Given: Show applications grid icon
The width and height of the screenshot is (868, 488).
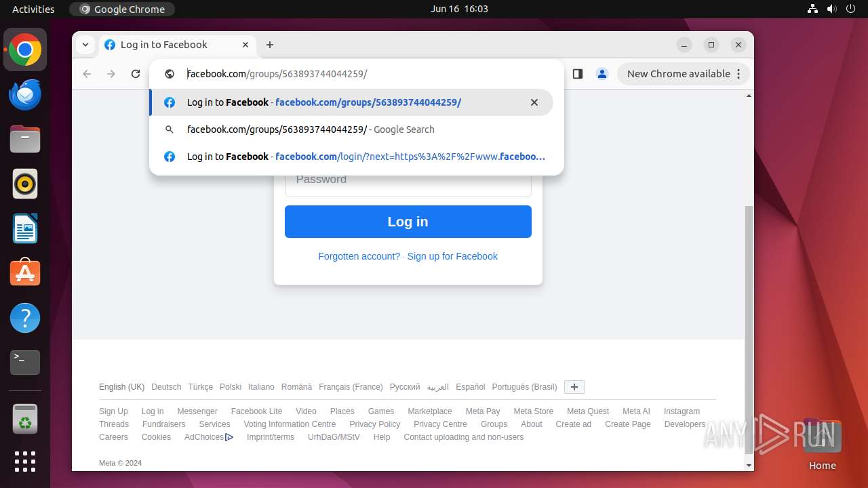Looking at the screenshot, I should pyautogui.click(x=25, y=462).
